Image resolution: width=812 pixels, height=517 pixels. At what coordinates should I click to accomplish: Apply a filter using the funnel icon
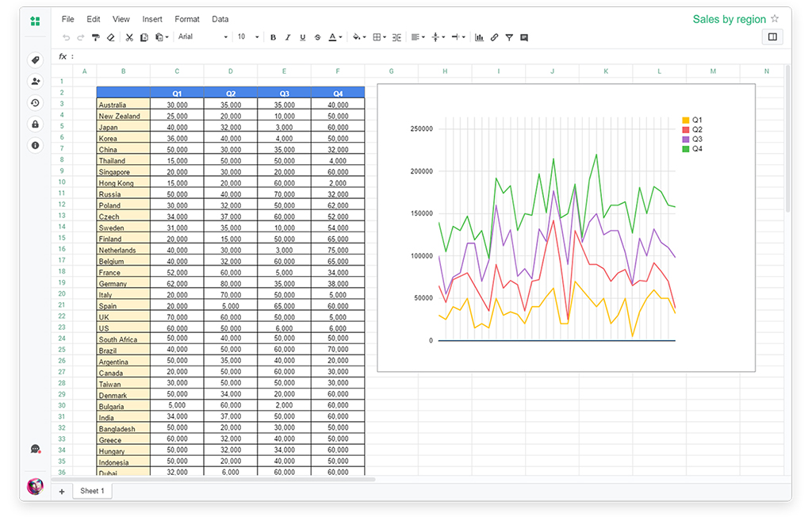tap(509, 37)
